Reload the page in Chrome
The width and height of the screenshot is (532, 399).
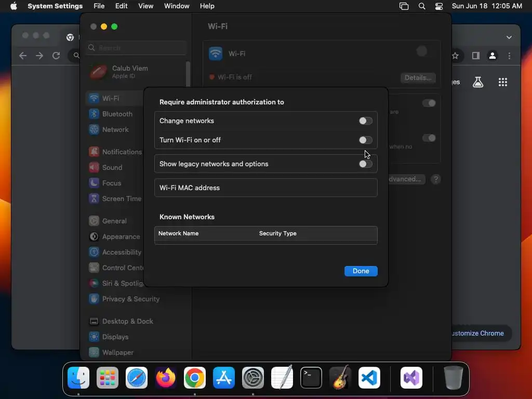pos(56,56)
